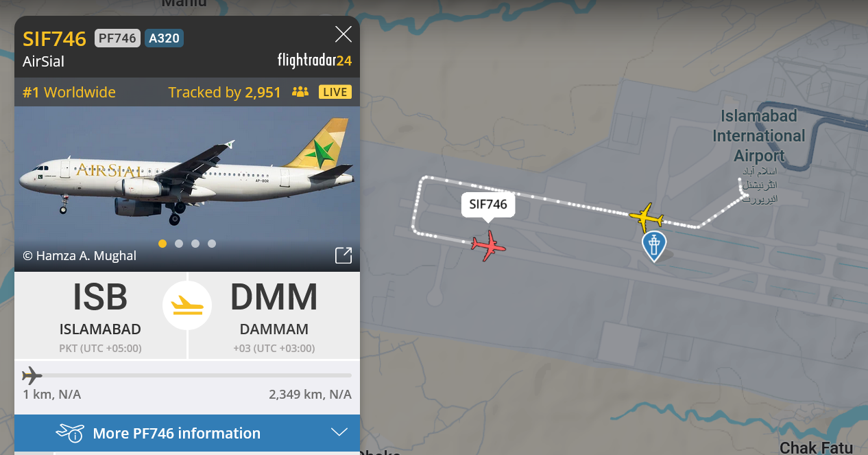Close the SIF746 flight panel
The width and height of the screenshot is (868, 455).
[x=343, y=34]
